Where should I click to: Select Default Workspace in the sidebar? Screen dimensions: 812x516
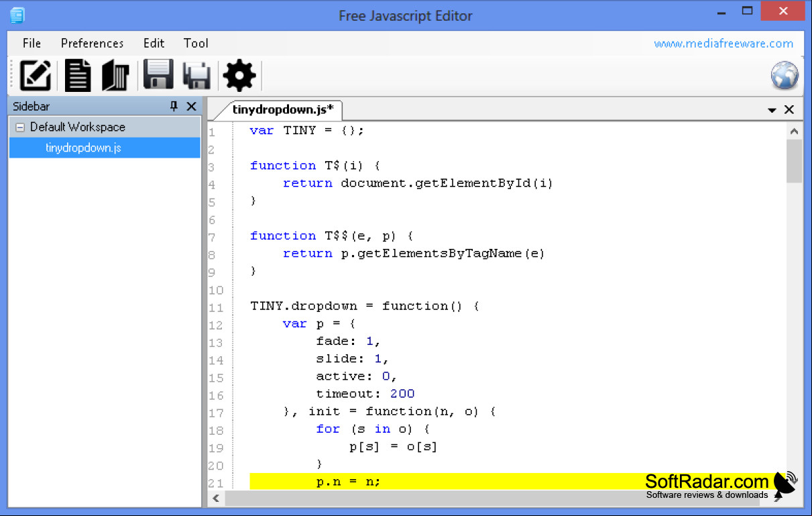pos(77,127)
